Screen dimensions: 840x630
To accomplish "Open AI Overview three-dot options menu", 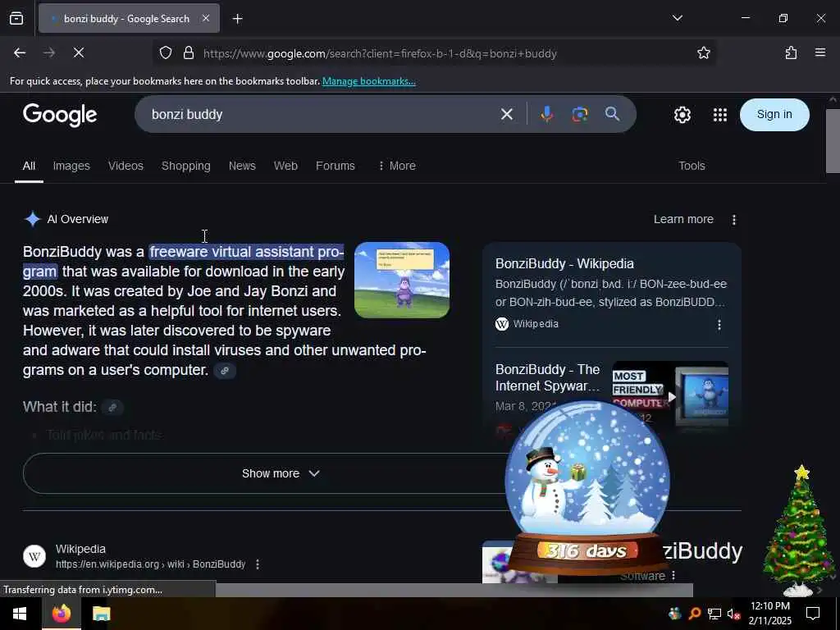I will (734, 220).
